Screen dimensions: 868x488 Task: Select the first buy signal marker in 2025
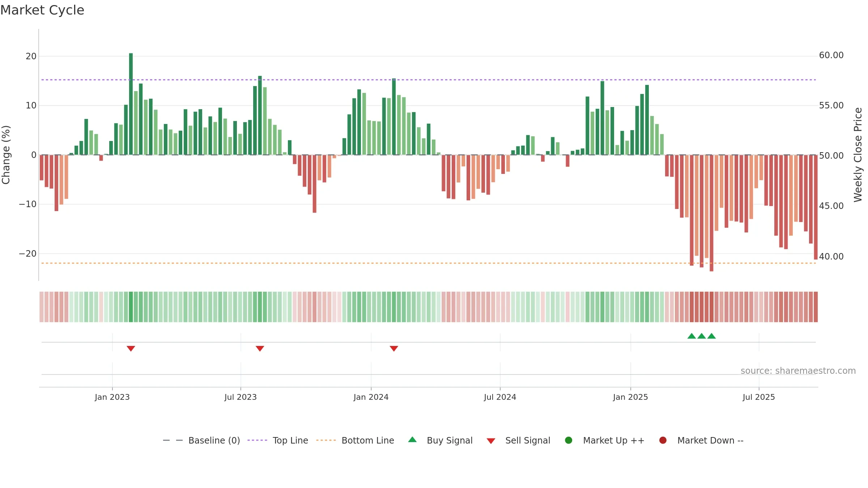(692, 336)
